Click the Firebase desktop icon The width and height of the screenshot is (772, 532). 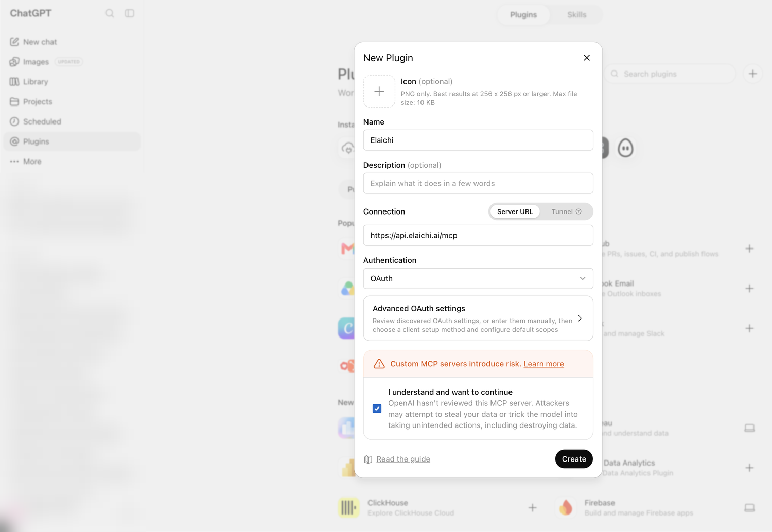tap(749, 508)
